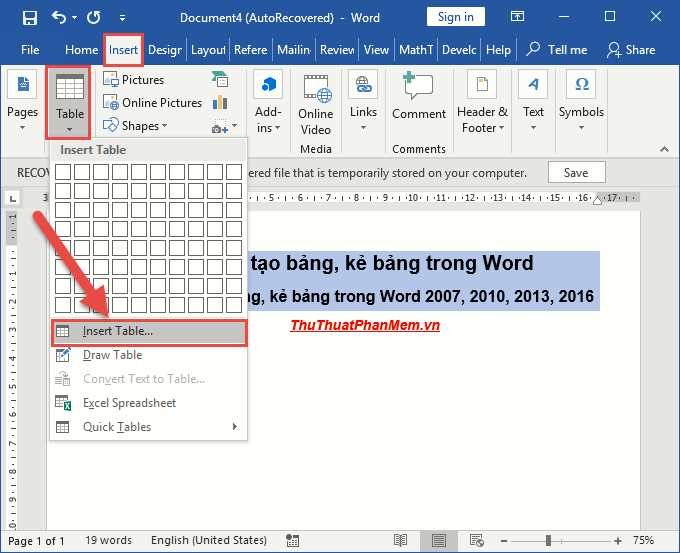Click the zoom in plus button
This screenshot has height=553, width=680.
[x=618, y=541]
